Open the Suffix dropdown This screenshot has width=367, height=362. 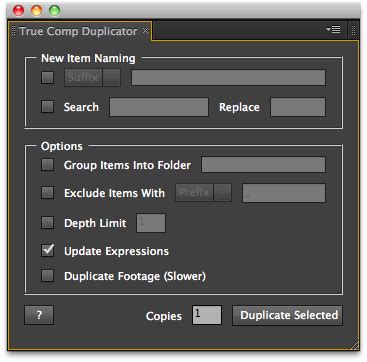click(92, 78)
